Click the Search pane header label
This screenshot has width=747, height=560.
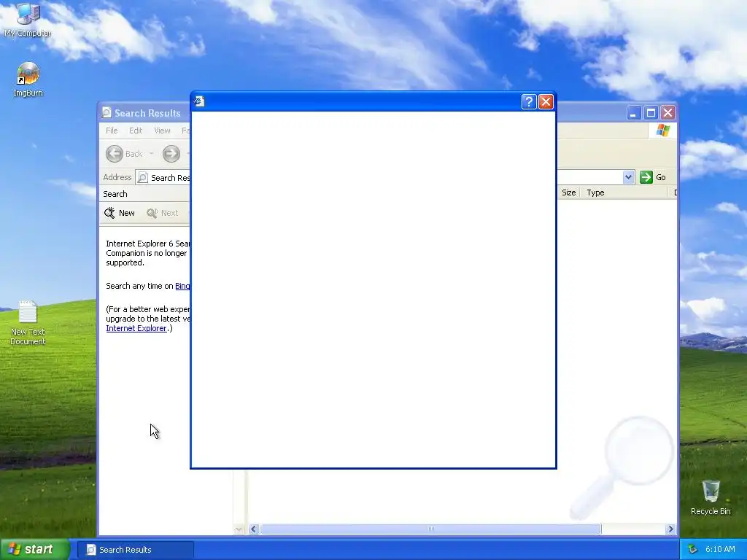pos(115,194)
